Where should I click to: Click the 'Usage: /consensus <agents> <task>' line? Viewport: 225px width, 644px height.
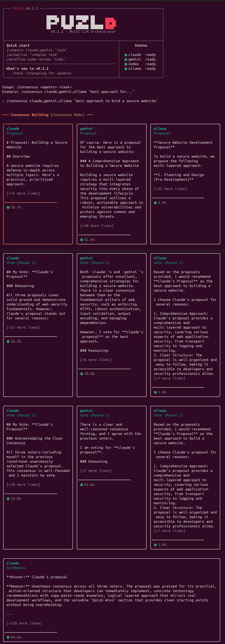[x=37, y=87]
